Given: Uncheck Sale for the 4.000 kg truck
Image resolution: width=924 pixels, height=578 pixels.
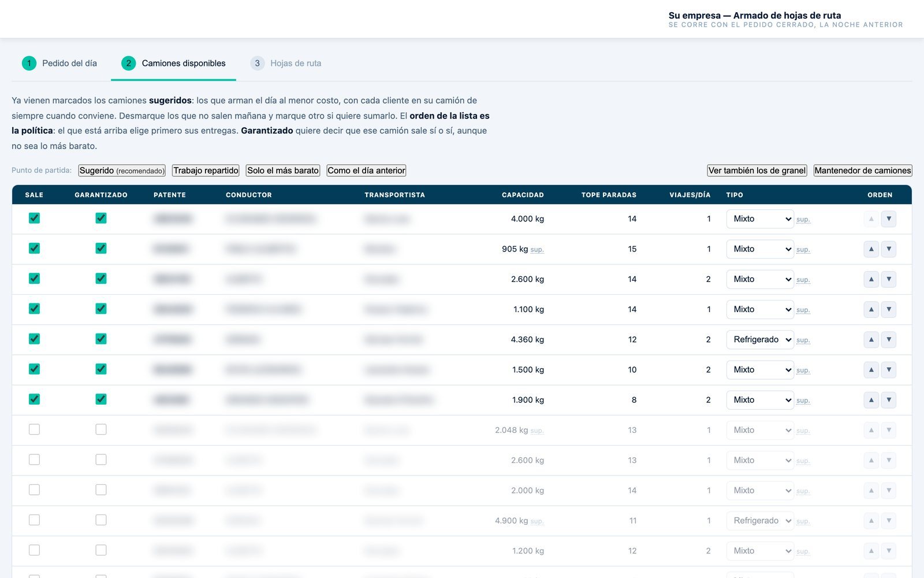Looking at the screenshot, I should 34,218.
